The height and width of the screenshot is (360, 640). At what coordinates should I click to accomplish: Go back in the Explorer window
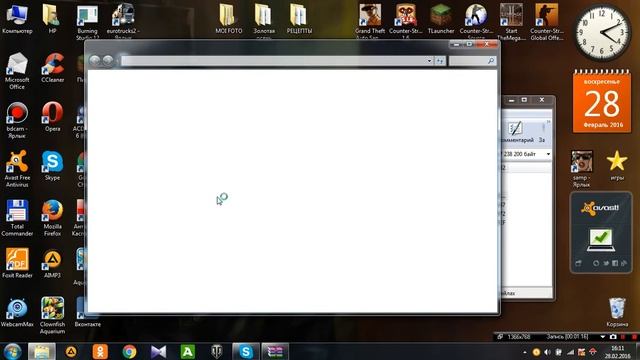click(x=95, y=60)
